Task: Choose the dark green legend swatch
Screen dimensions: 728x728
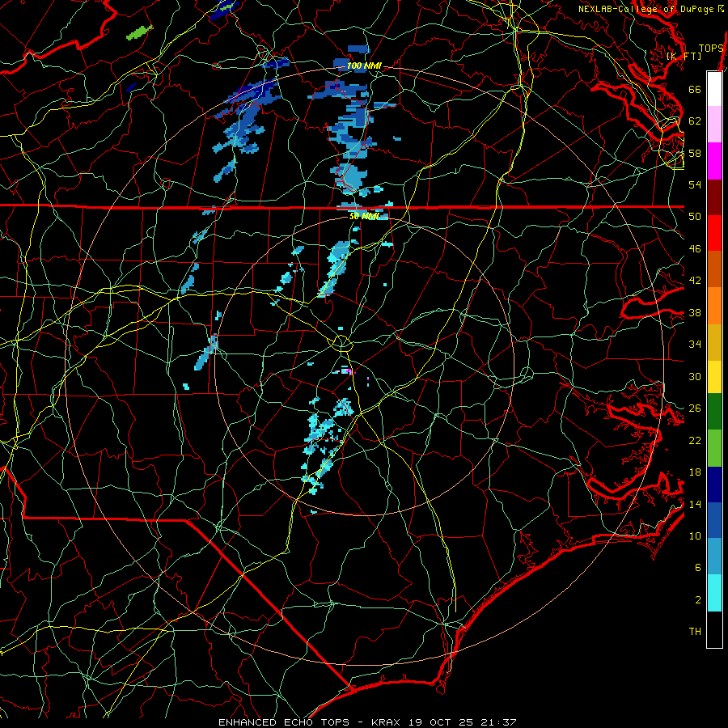Action: coord(714,412)
